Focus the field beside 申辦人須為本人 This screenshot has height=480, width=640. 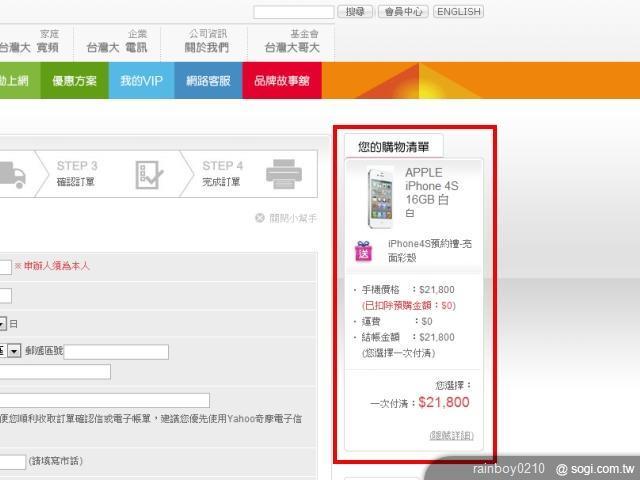[5, 267]
